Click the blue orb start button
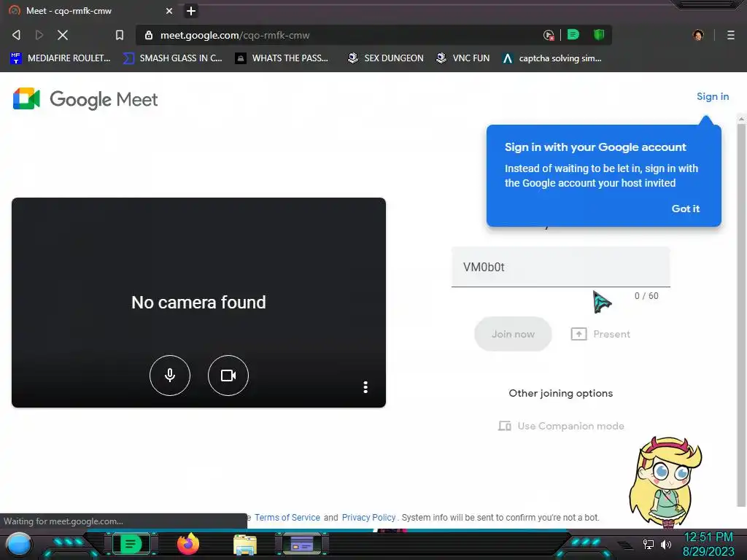The width and height of the screenshot is (747, 560). 19,544
